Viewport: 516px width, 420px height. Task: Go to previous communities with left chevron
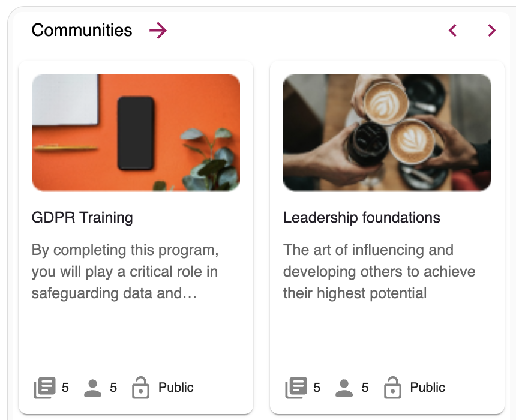pyautogui.click(x=453, y=31)
